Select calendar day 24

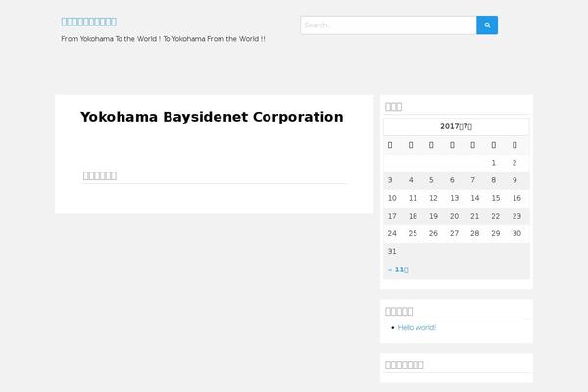(392, 233)
